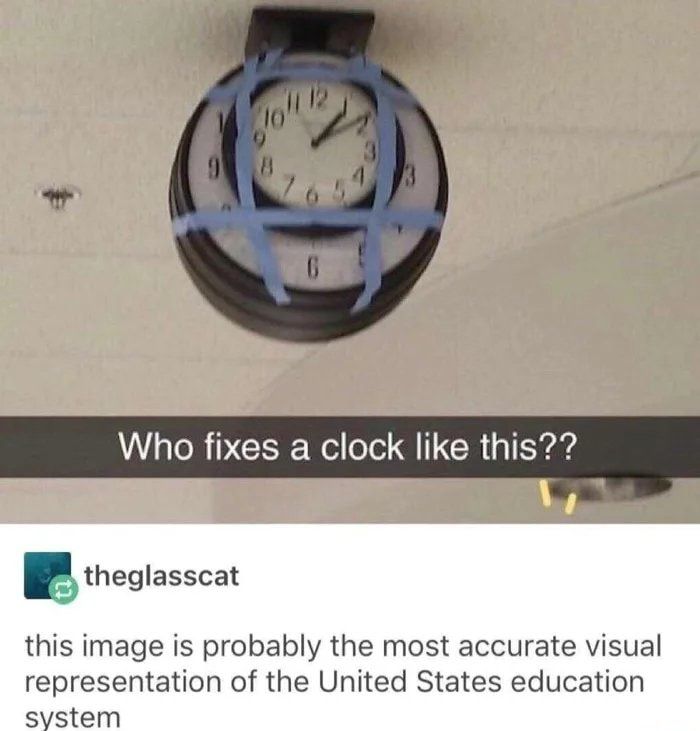700x731 pixels.
Task: Open theglasscat's avatar picture
Action: pyautogui.click(x=47, y=575)
